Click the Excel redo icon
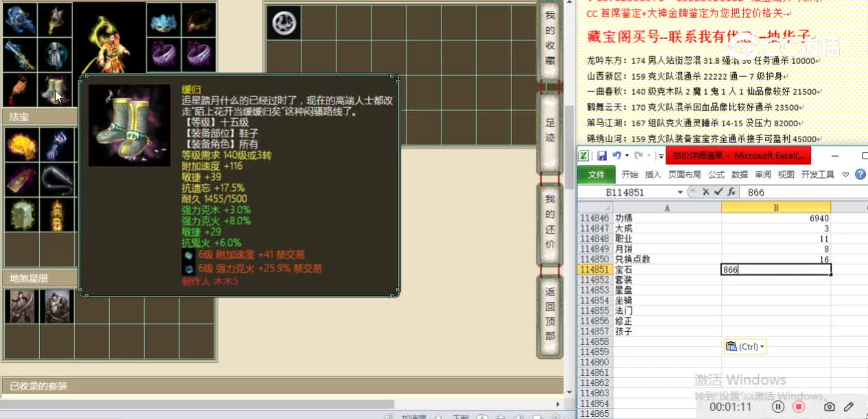This screenshot has height=419, width=868. (639, 156)
